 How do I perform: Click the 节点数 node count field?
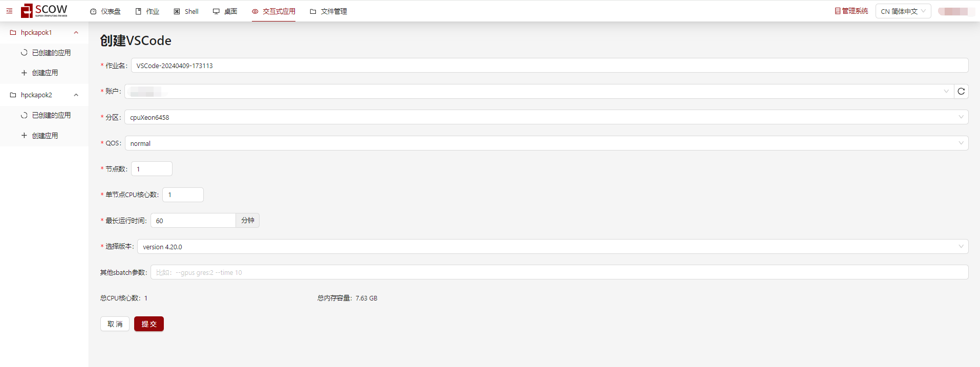[152, 169]
